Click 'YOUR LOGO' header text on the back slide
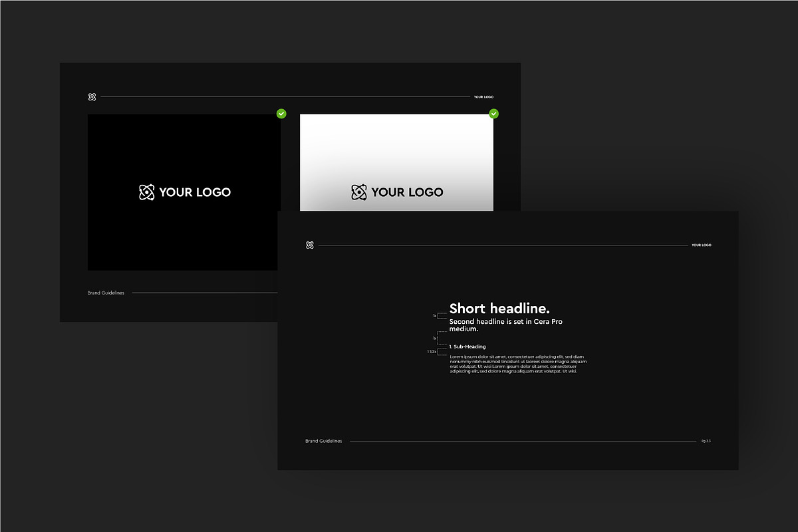The height and width of the screenshot is (532, 798). [x=483, y=97]
